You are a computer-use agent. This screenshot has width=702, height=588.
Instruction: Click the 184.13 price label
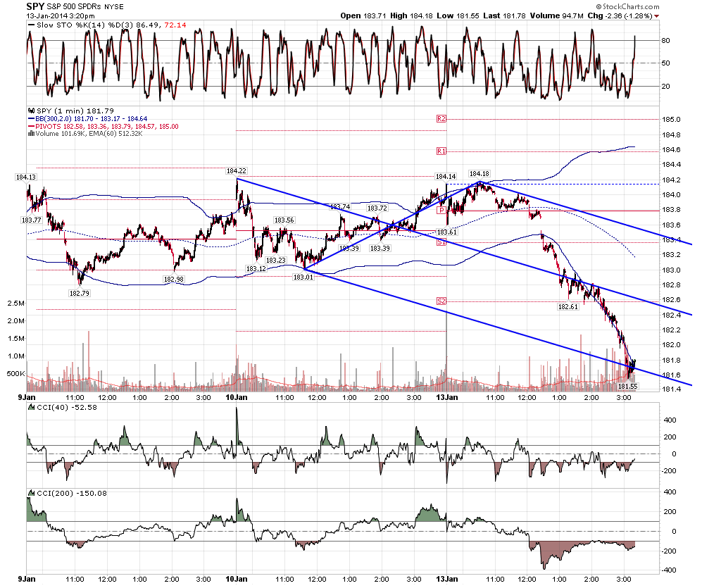pos(26,177)
